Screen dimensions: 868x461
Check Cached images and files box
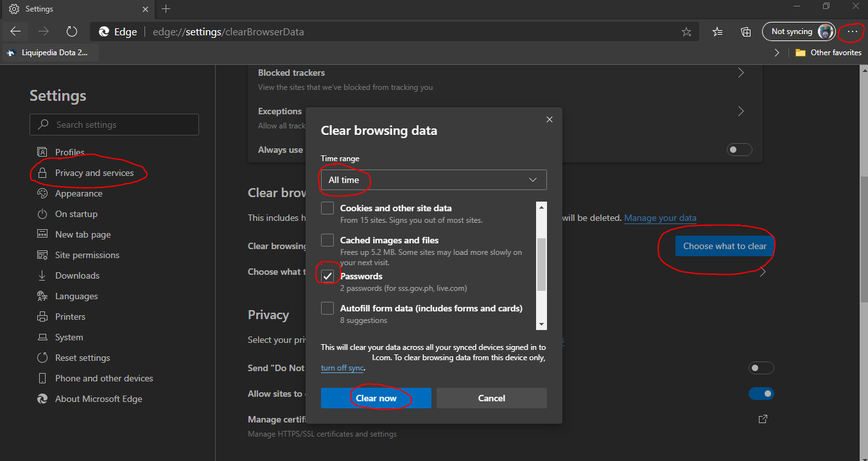pos(327,240)
